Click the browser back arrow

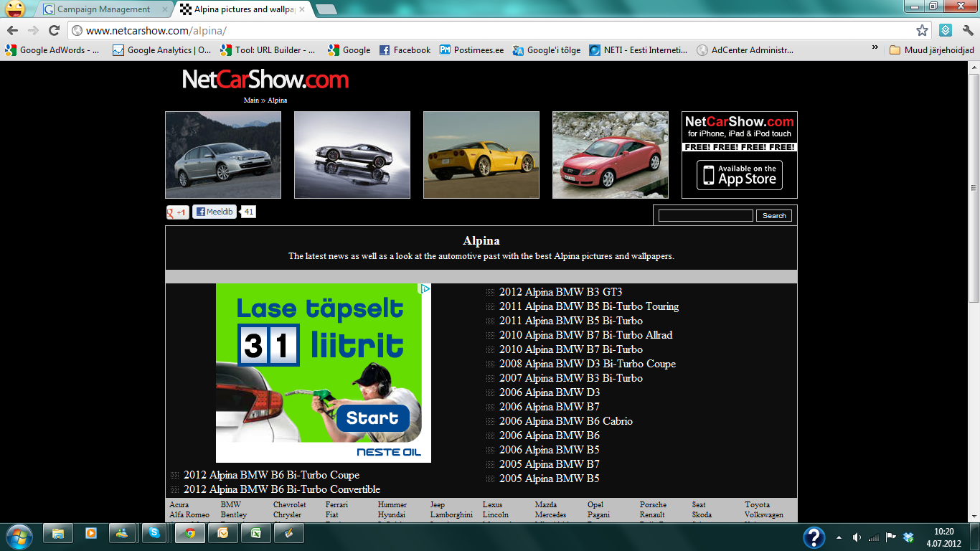coord(12,30)
